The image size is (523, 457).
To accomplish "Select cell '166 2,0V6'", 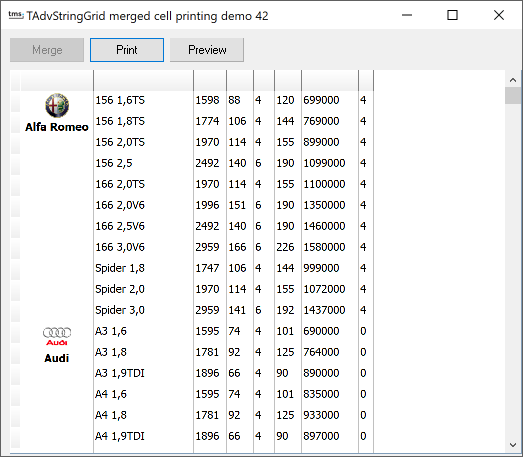I will [x=120, y=205].
